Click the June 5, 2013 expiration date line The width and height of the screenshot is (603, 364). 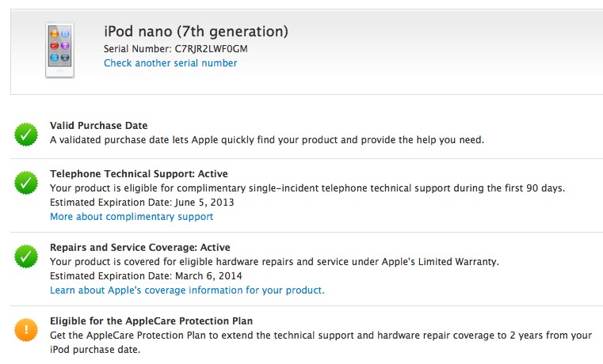pos(142,203)
